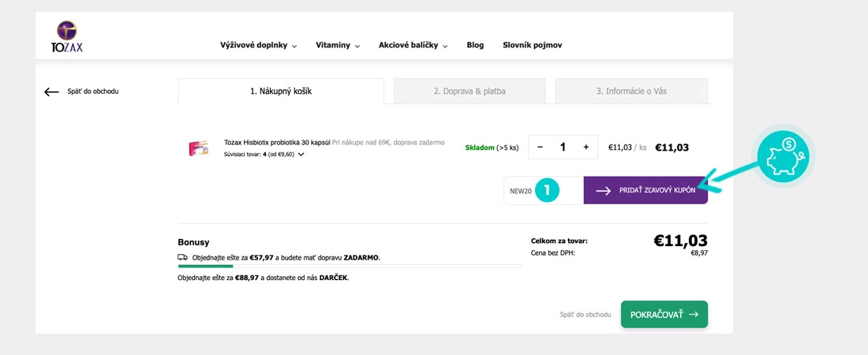Expand Súvisiaci tovar chevron
The image size is (868, 355).
pyautogui.click(x=301, y=155)
